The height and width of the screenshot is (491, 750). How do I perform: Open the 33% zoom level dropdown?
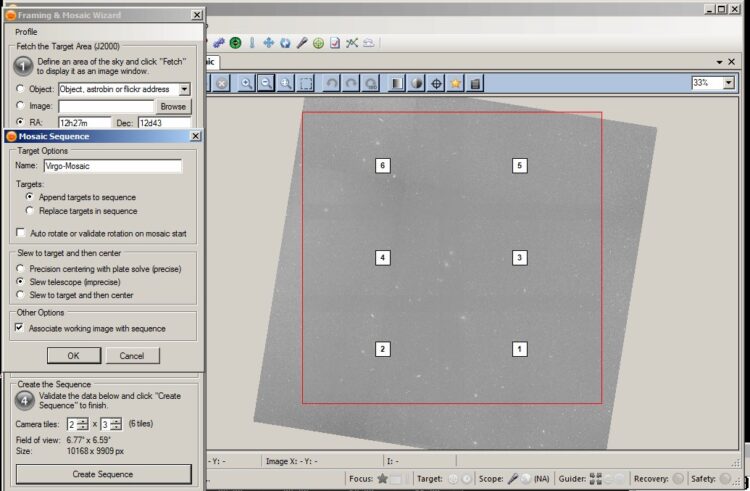[x=728, y=83]
